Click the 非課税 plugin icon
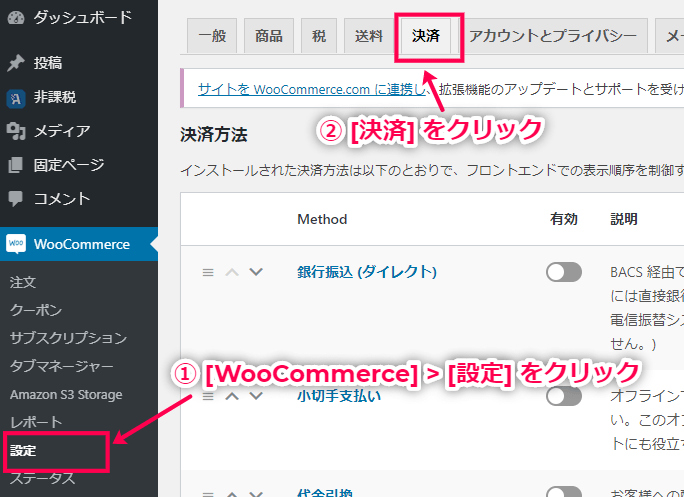This screenshot has height=497, width=684. pos(16,98)
